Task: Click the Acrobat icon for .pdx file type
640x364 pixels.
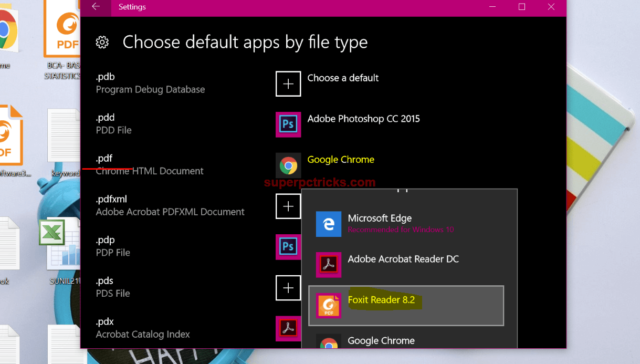Action: click(x=288, y=328)
